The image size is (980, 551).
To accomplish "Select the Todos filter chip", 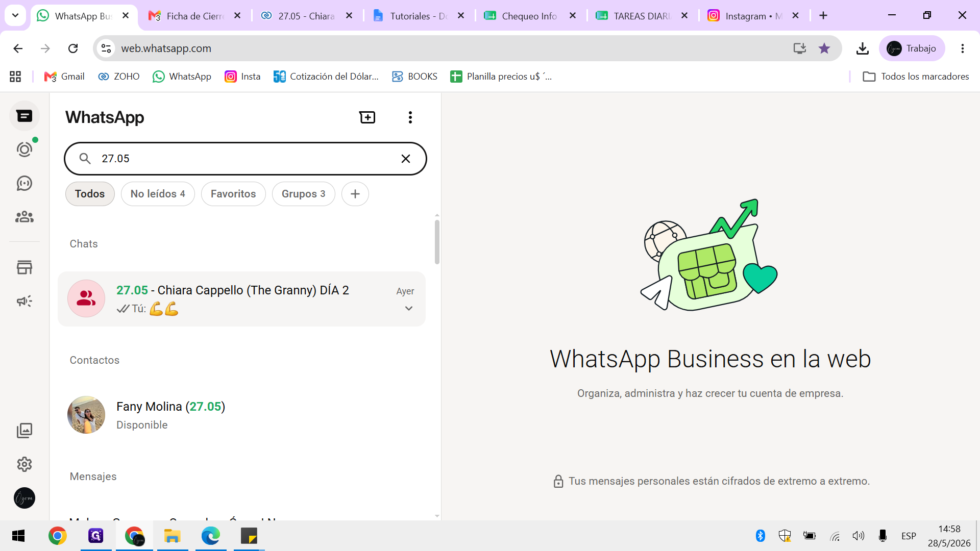I will coord(90,194).
